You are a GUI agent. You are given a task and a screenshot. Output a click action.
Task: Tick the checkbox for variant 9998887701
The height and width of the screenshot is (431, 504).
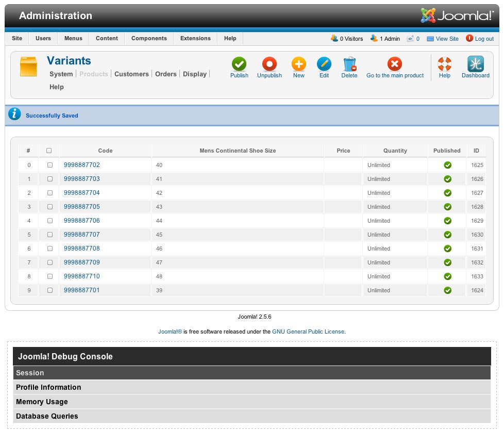(50, 290)
